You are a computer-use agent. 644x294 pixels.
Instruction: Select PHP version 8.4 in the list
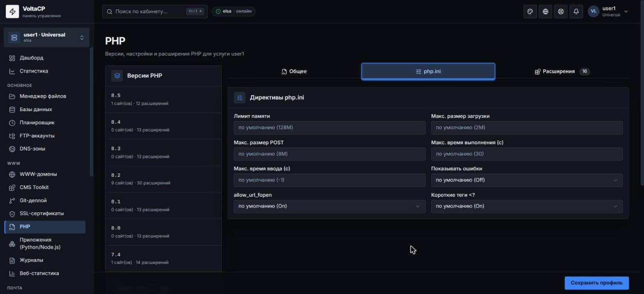pos(163,126)
